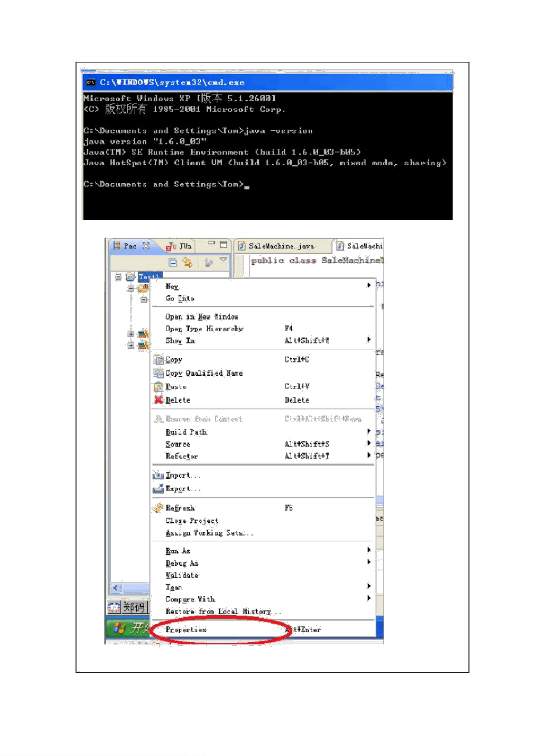Viewport: 534px width, 756px height.
Task: Open the Team submenu
Action: 263,587
